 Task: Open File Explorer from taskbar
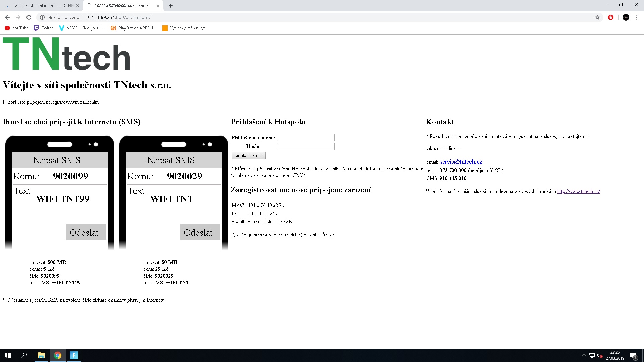click(41, 355)
